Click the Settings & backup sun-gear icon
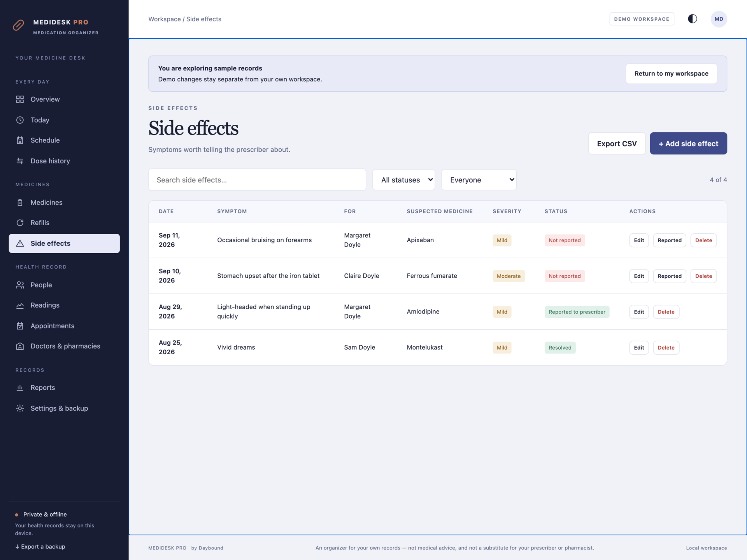This screenshot has height=560, width=747. pos(20,408)
